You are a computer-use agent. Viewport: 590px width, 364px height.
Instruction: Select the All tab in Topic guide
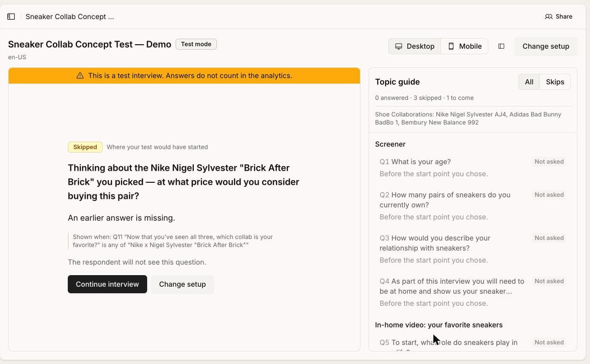529,82
